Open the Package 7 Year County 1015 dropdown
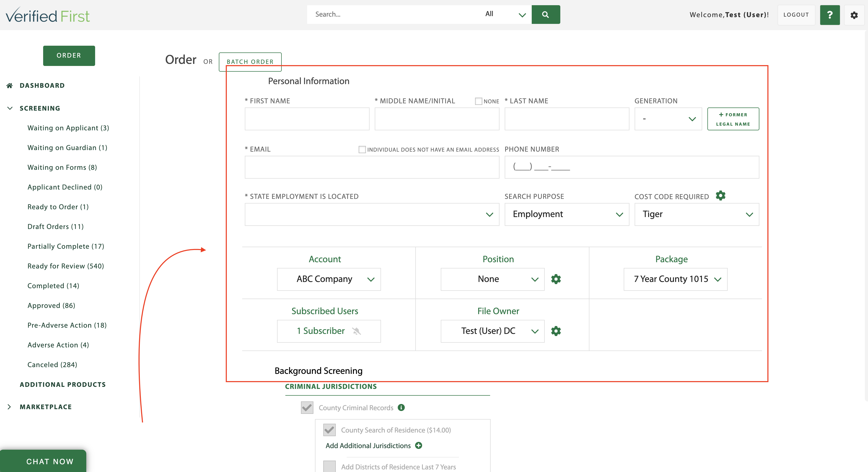868x472 pixels. click(x=675, y=279)
